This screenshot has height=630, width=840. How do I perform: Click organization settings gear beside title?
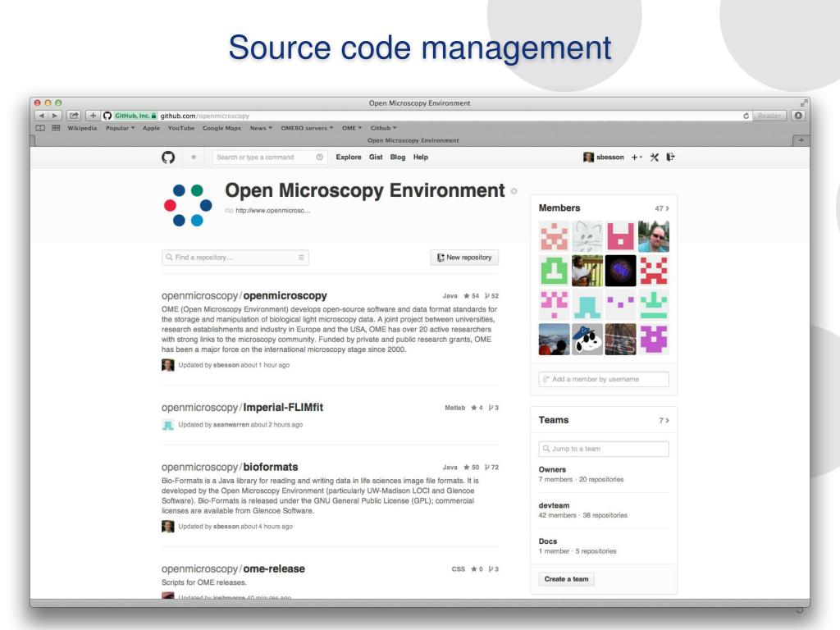coord(514,191)
